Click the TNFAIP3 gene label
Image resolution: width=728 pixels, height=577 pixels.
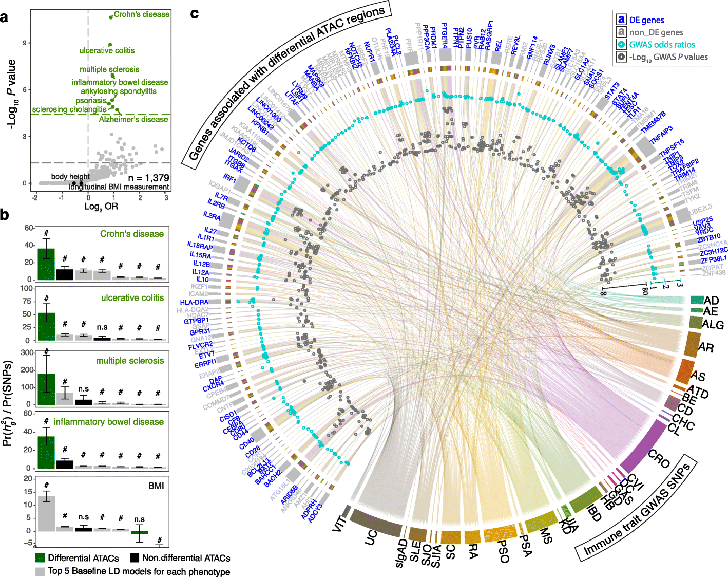coord(661,134)
